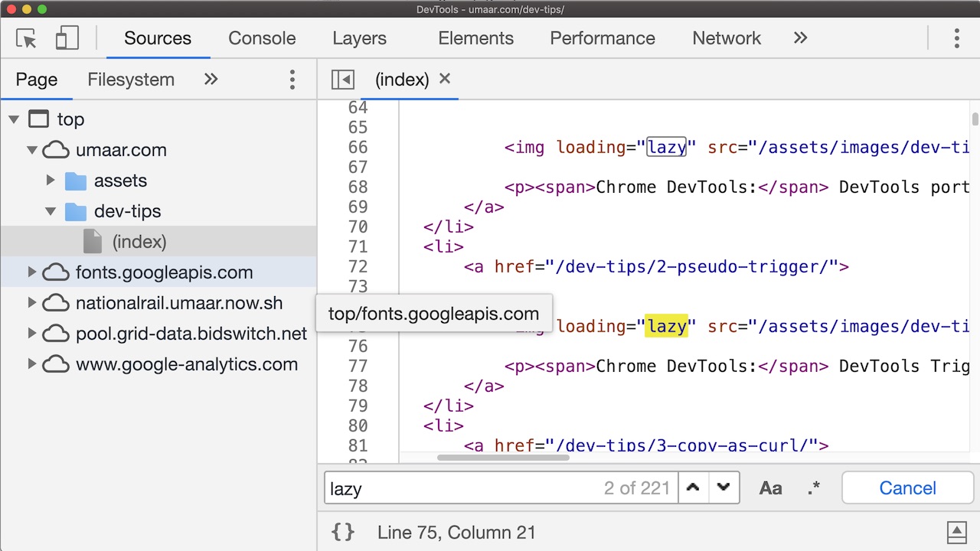Cancel the in-file search
This screenshot has width=980, height=551.
907,487
